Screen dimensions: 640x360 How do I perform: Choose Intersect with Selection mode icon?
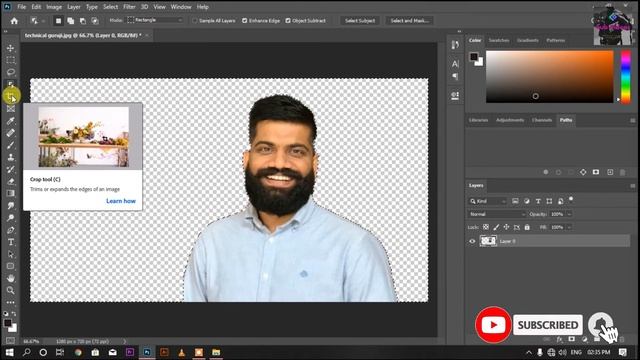[x=95, y=21]
